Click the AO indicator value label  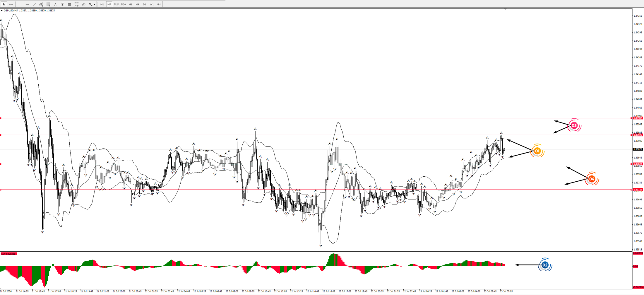point(9,254)
